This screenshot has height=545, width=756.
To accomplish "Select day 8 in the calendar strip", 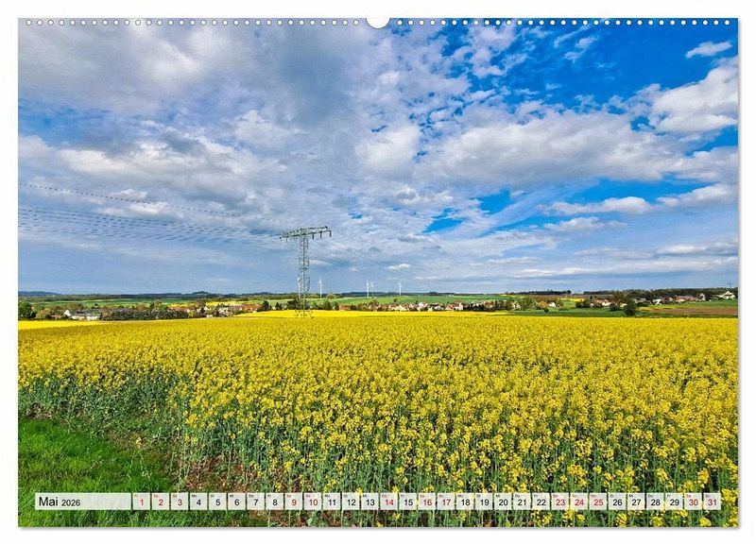I will [x=275, y=502].
